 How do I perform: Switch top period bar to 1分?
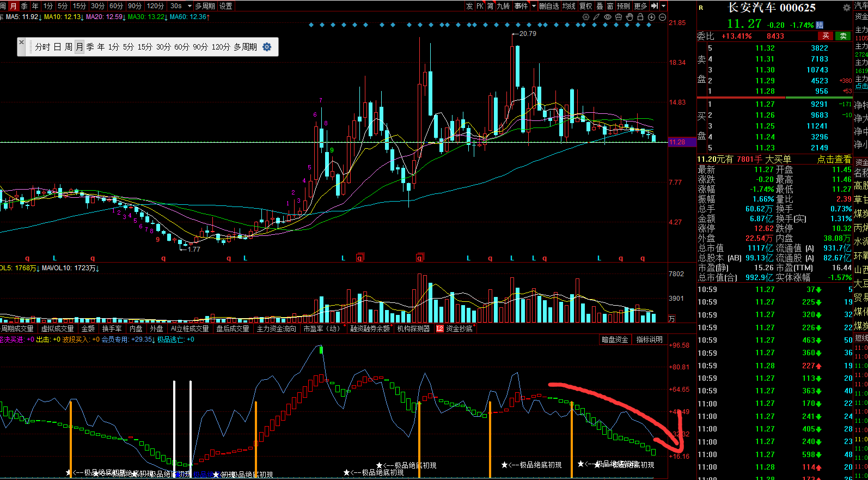[x=48, y=6]
